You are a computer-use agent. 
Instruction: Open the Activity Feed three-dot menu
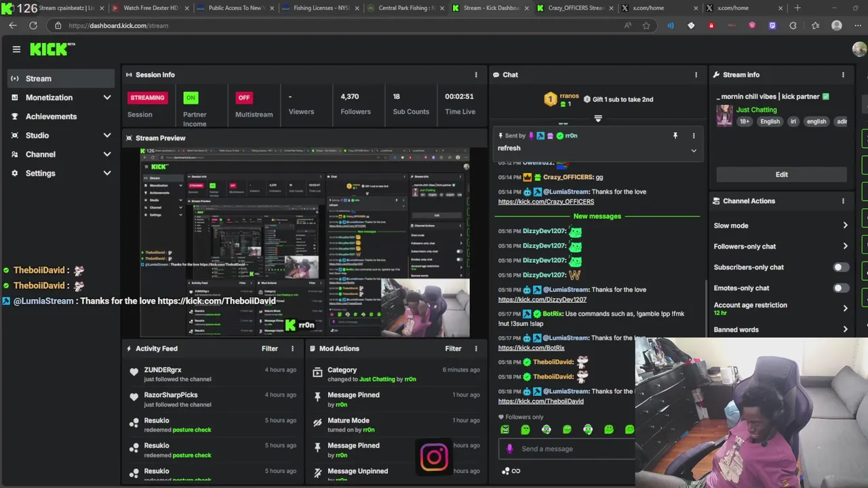point(292,348)
